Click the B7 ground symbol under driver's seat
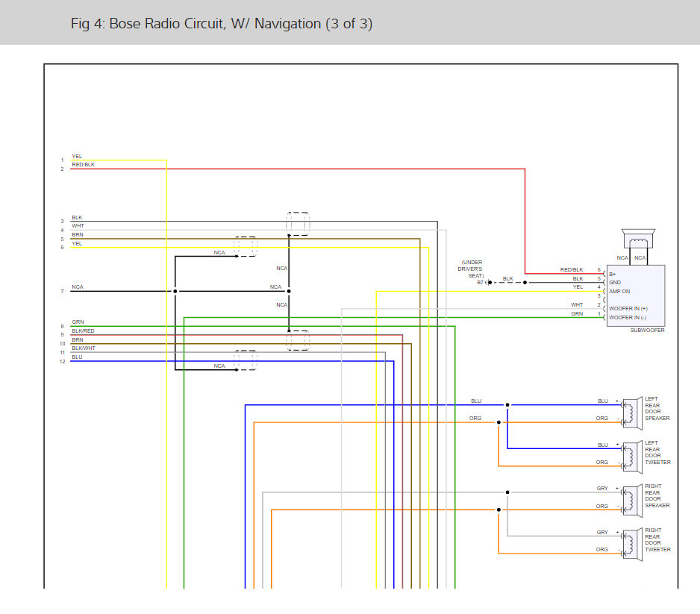 pyautogui.click(x=488, y=283)
